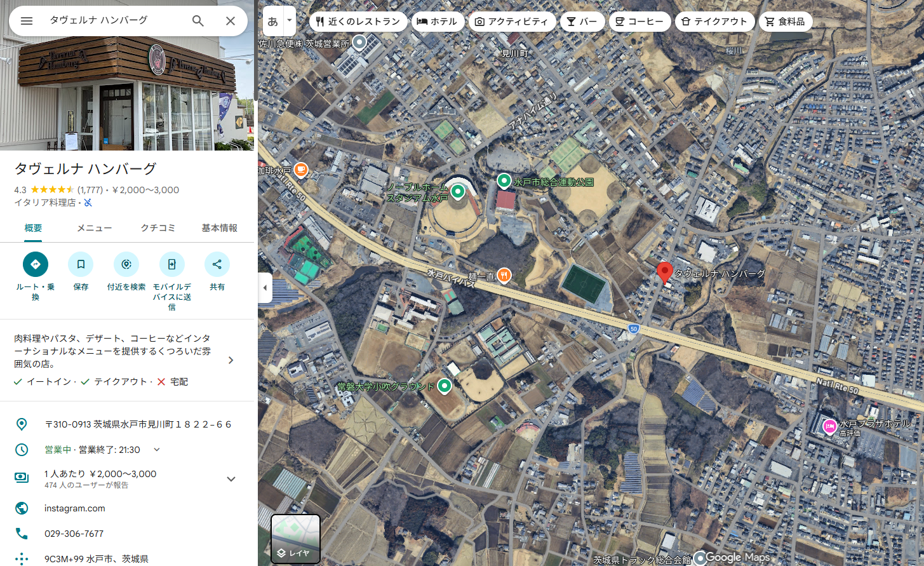Click the address 〒310-0913 text
Image resolution: width=924 pixels, height=566 pixels.
pos(138,424)
